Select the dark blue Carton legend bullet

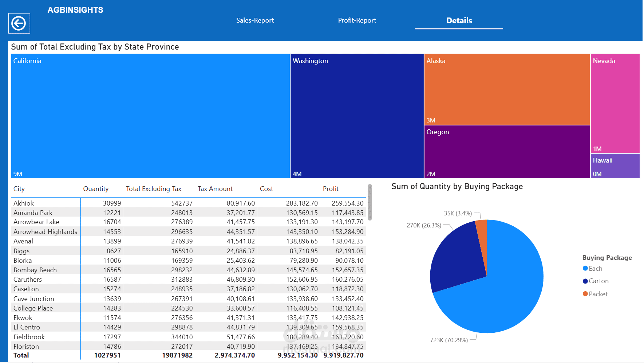click(x=585, y=281)
